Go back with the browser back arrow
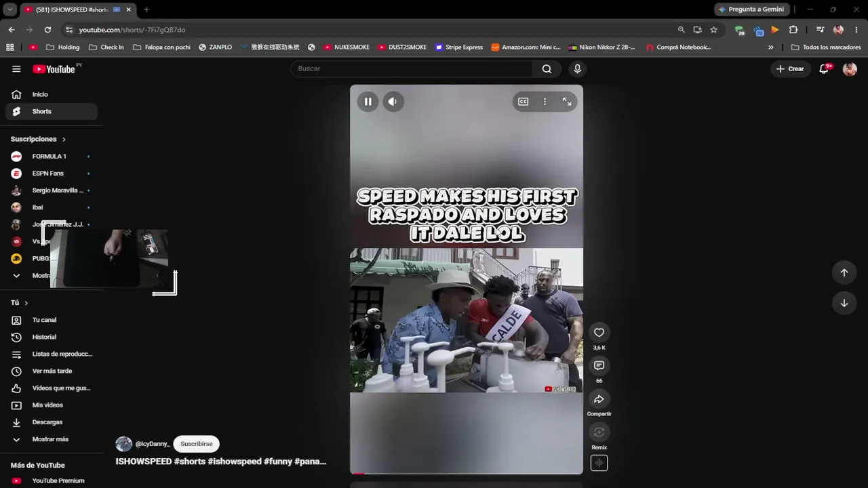The image size is (868, 488). 12,30
